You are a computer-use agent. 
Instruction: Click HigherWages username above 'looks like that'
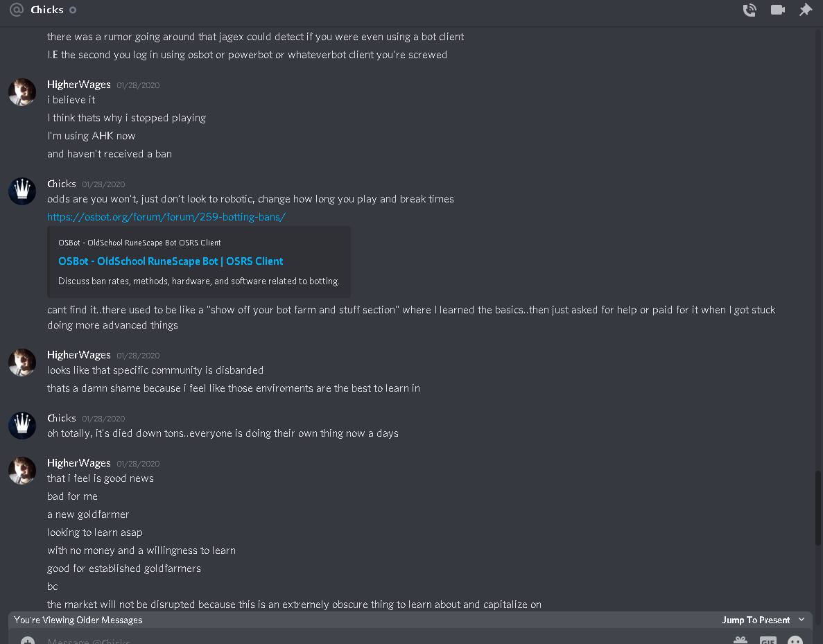coord(79,355)
